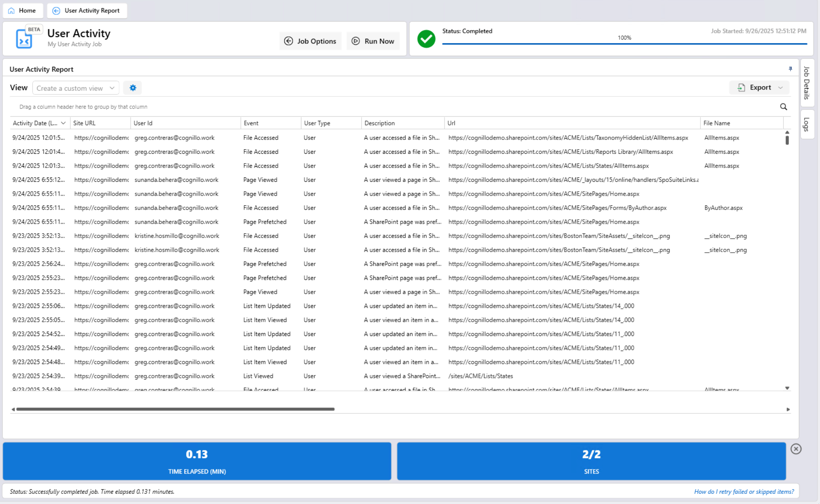This screenshot has height=504, width=820.
Task: Open the Logs side tab
Action: click(807, 124)
